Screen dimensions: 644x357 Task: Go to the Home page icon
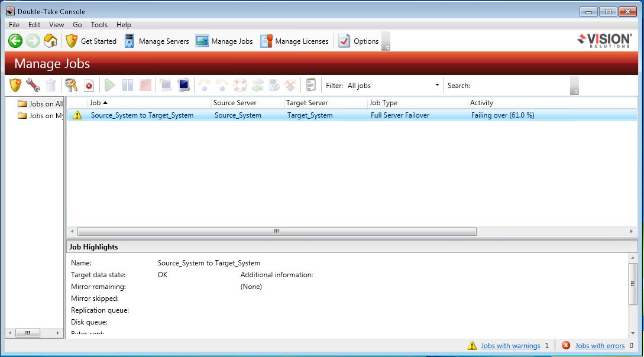pos(51,41)
